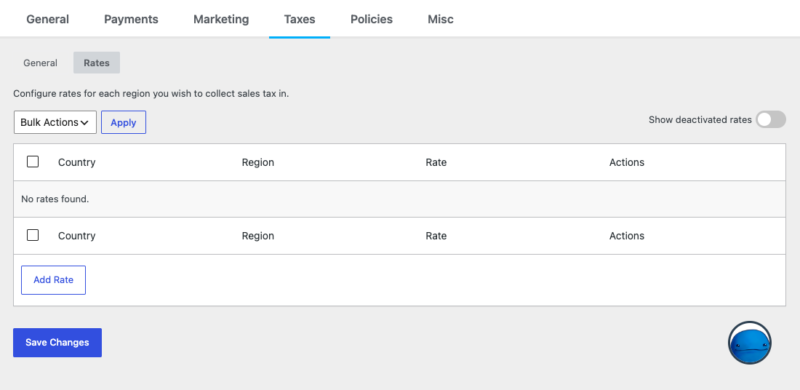This screenshot has height=390, width=800.
Task: Click the Apply button
Action: pos(123,123)
